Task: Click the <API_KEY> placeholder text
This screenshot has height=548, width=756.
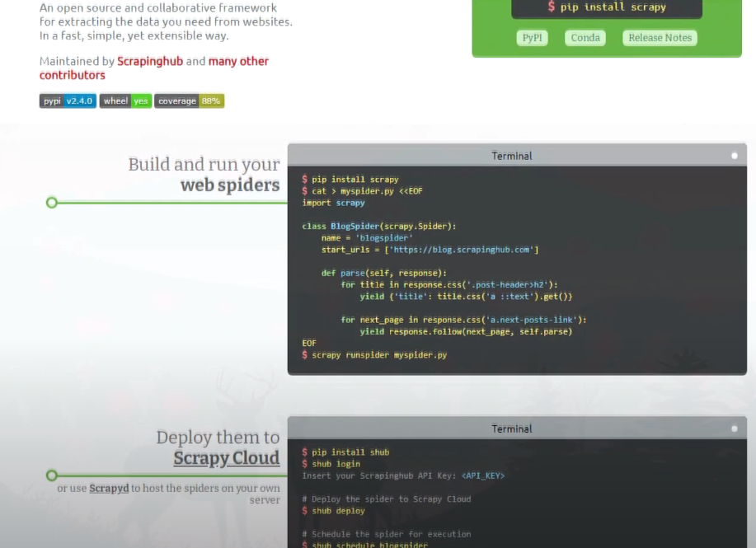Action: (482, 475)
